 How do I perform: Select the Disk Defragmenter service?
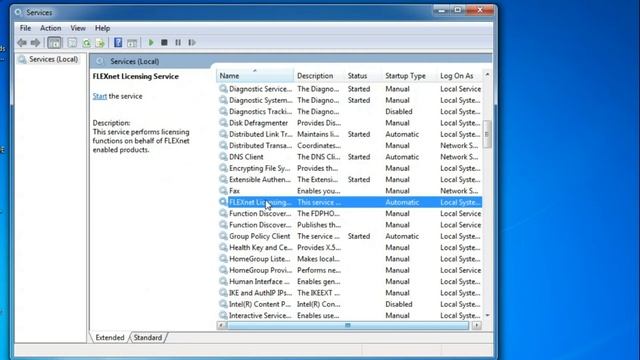[x=350, y=123]
